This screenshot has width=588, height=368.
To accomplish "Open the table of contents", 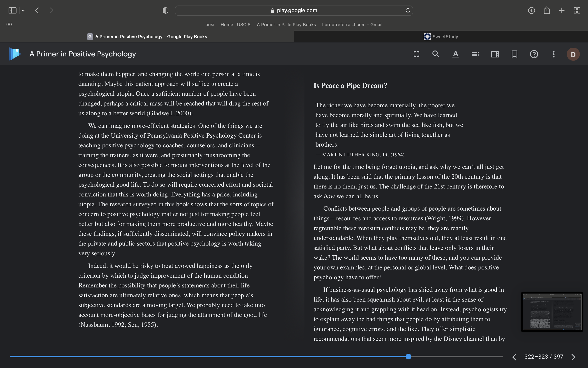I will pos(475,54).
